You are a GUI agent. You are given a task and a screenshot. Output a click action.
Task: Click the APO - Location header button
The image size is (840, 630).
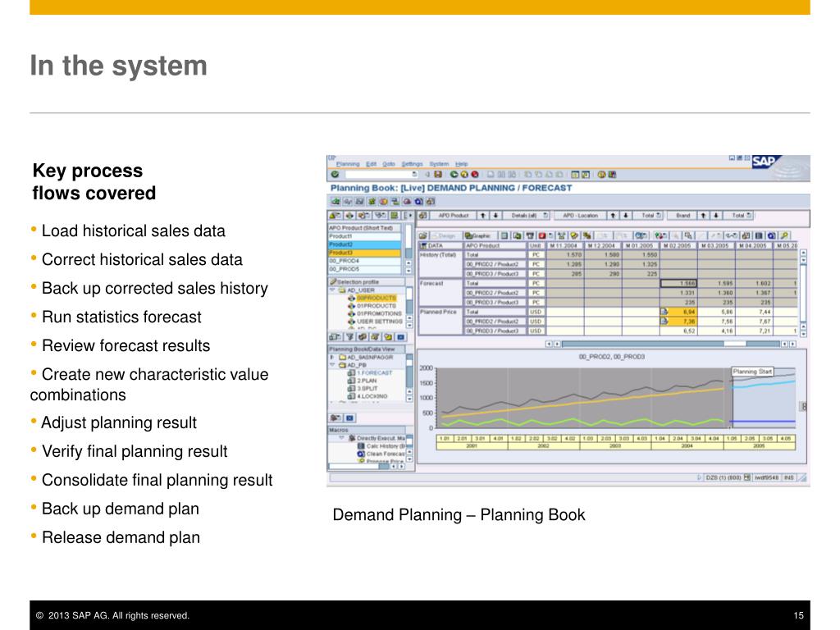[x=580, y=216]
